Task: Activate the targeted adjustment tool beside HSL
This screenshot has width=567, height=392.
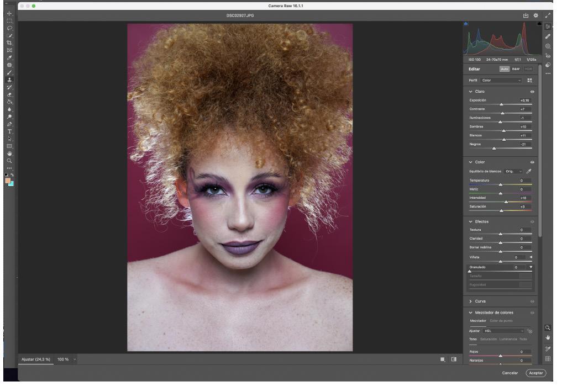Action: (x=530, y=331)
